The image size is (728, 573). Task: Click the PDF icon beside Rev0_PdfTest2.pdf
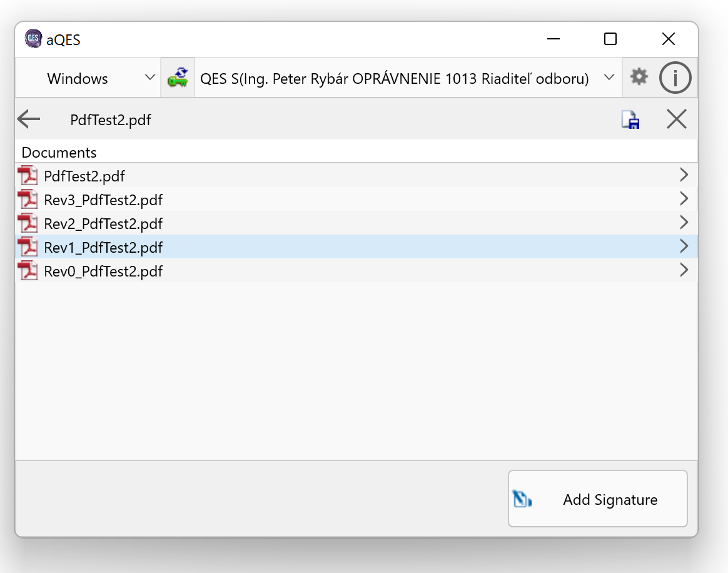(x=28, y=270)
